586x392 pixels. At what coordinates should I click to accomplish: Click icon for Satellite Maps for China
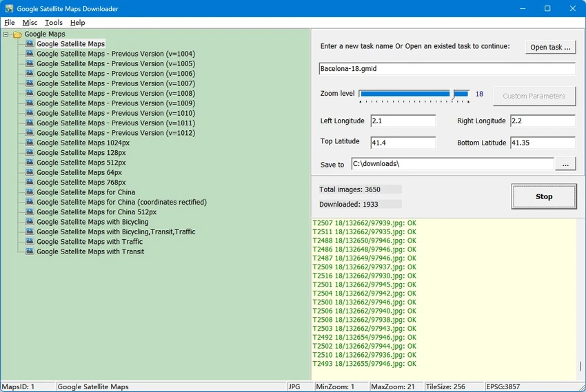pyautogui.click(x=30, y=192)
